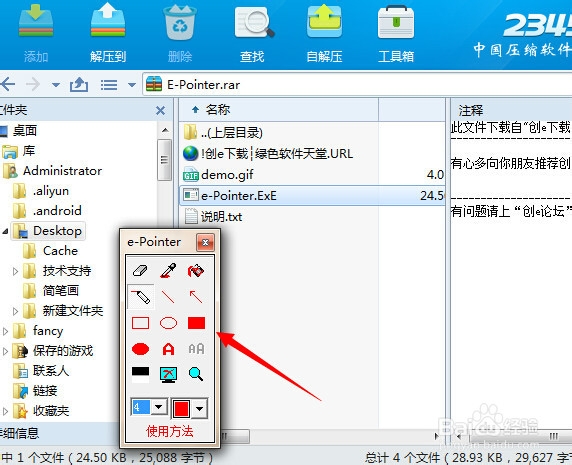Click the red color swatch
Image resolution: width=572 pixels, height=465 pixels.
point(181,408)
